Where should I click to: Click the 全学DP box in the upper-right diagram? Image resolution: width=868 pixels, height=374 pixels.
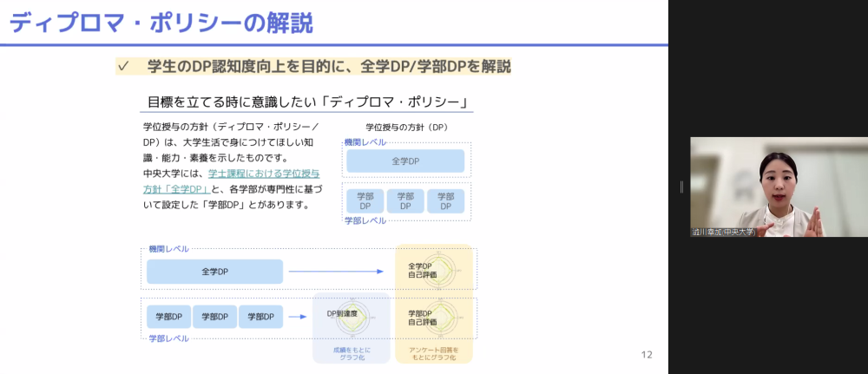(405, 161)
